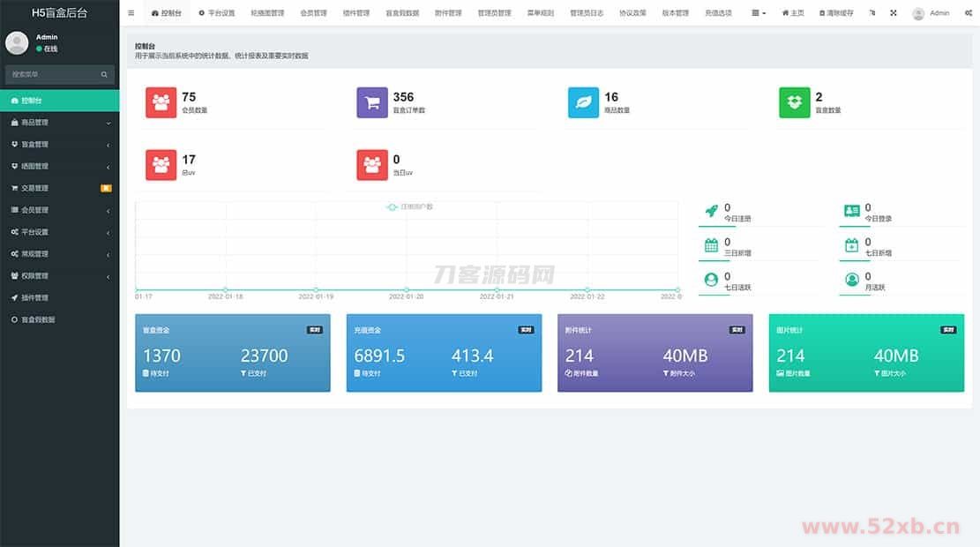Click the ID card icon for 今日登录
This screenshot has height=547, width=980.
point(851,212)
